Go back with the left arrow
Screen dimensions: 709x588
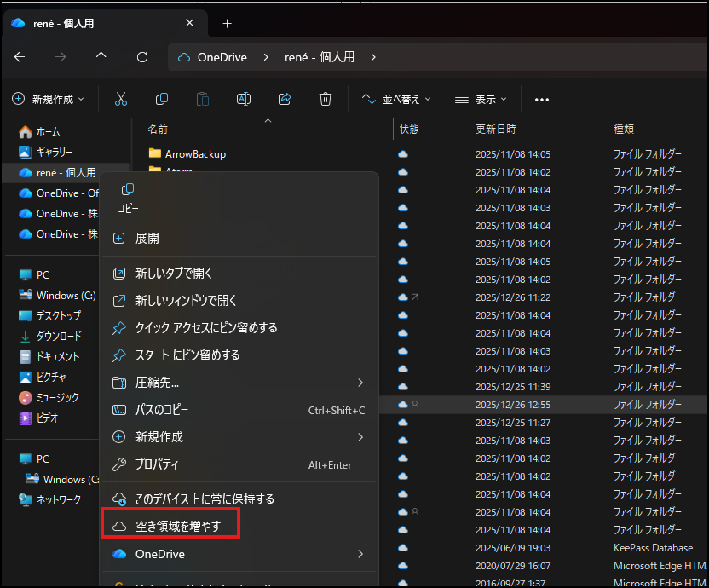click(20, 57)
